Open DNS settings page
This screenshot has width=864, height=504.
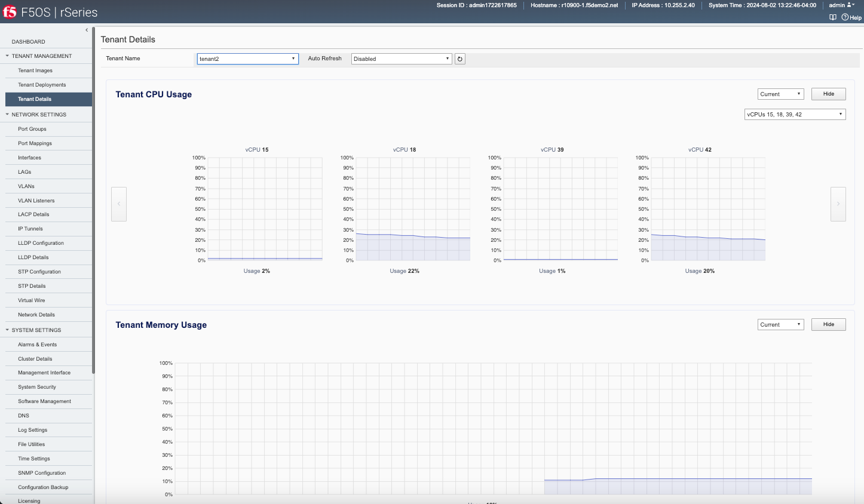coord(48,416)
